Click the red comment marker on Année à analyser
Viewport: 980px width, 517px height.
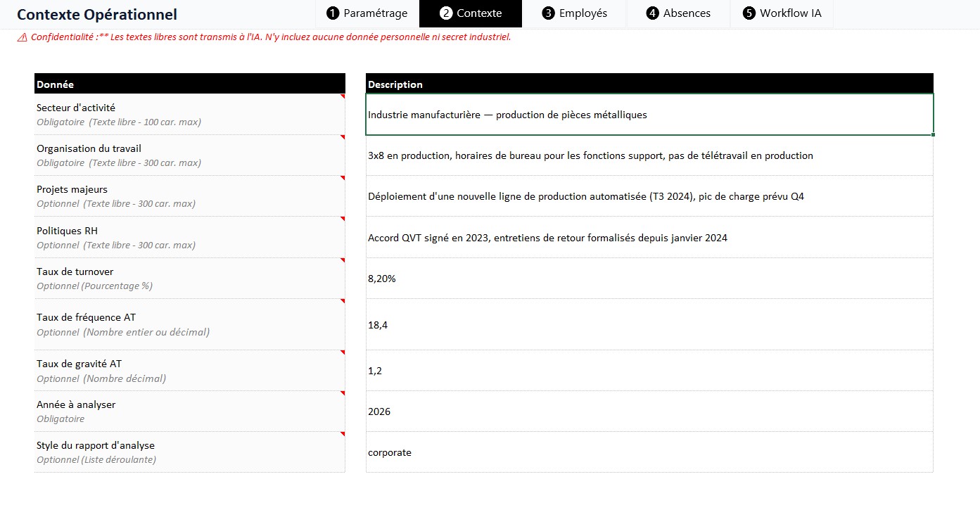pyautogui.click(x=343, y=393)
